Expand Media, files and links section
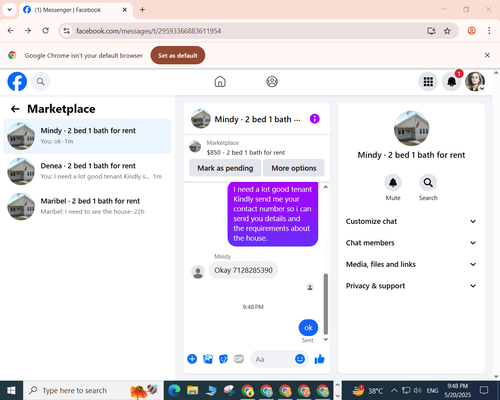 (411, 264)
